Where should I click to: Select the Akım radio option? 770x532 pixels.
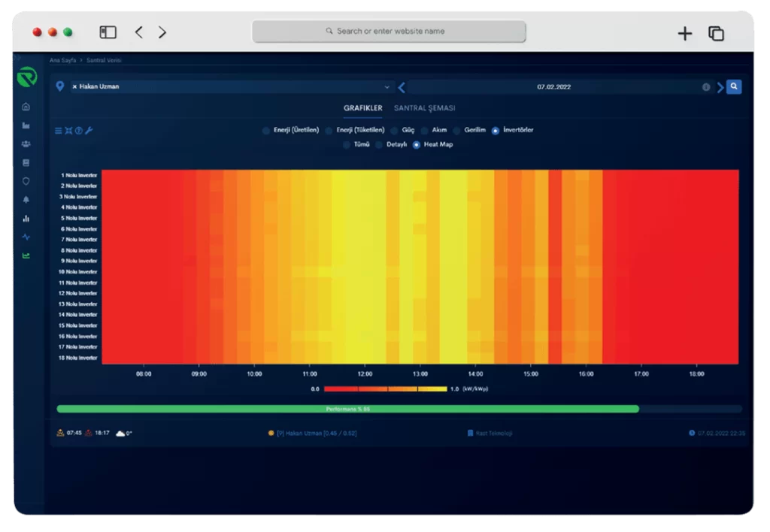coord(424,131)
